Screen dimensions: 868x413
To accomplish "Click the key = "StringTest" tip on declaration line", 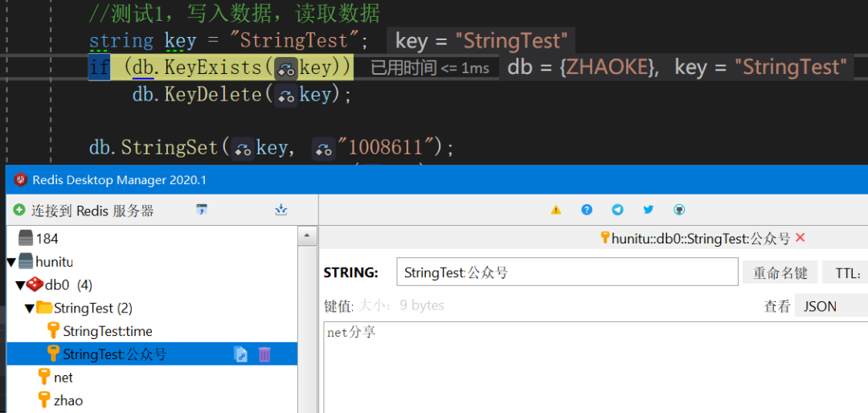I will [481, 40].
